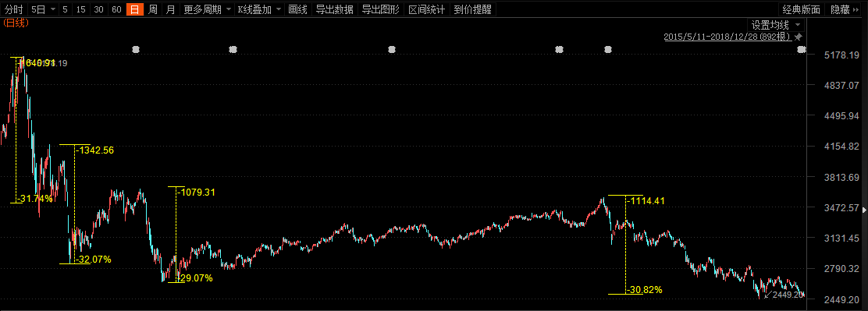Click the 2790.32 price axis value

pyautogui.click(x=841, y=269)
